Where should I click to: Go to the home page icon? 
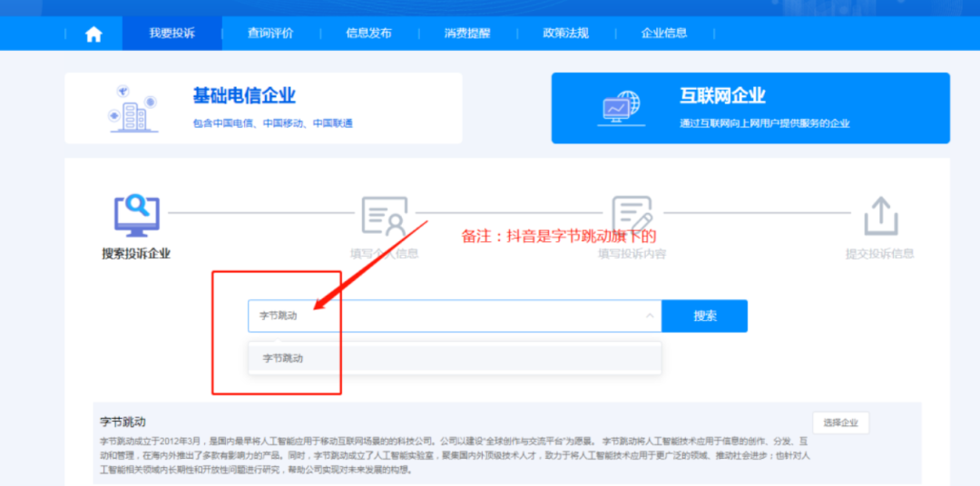[93, 34]
